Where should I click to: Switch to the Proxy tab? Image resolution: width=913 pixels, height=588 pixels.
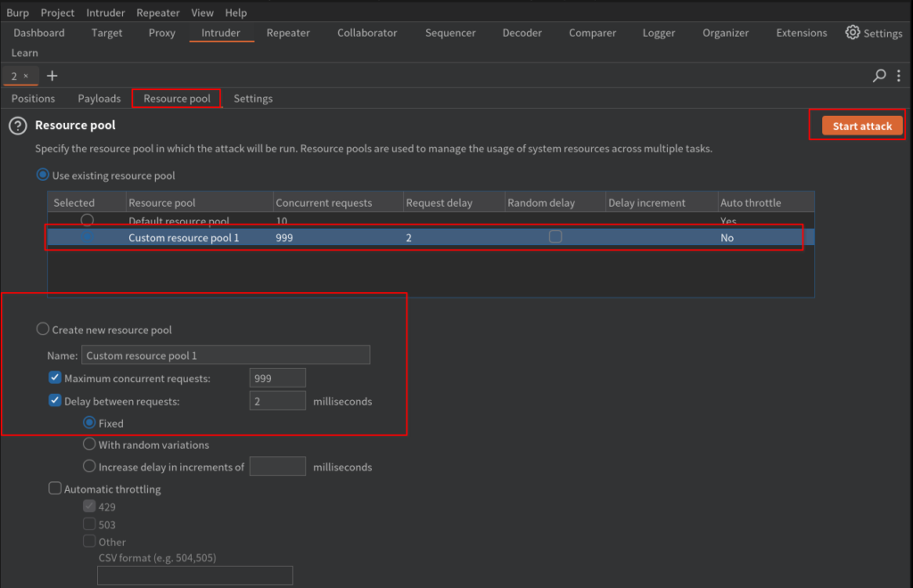tap(162, 33)
